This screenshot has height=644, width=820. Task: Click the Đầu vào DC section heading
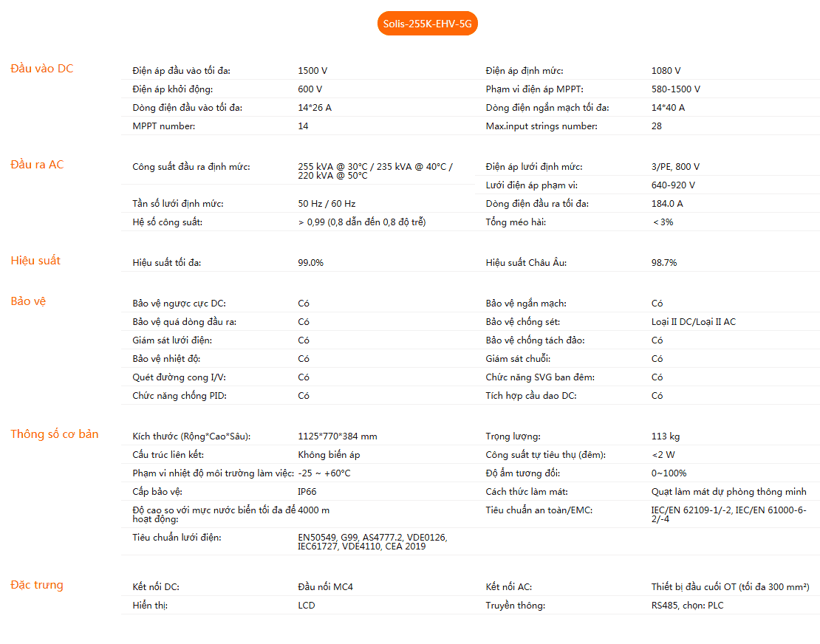click(42, 69)
